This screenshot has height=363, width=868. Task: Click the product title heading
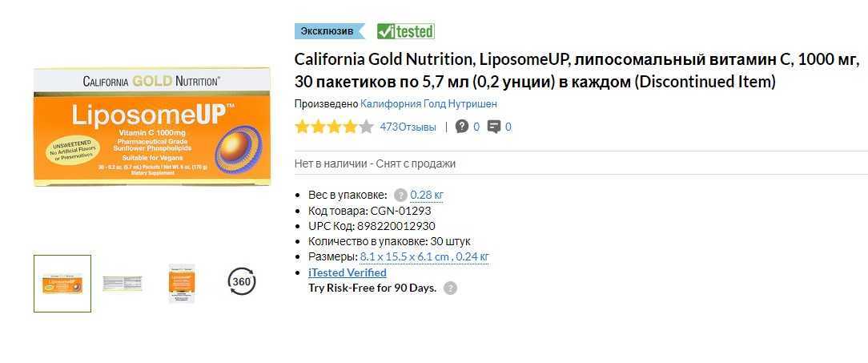pos(577,71)
